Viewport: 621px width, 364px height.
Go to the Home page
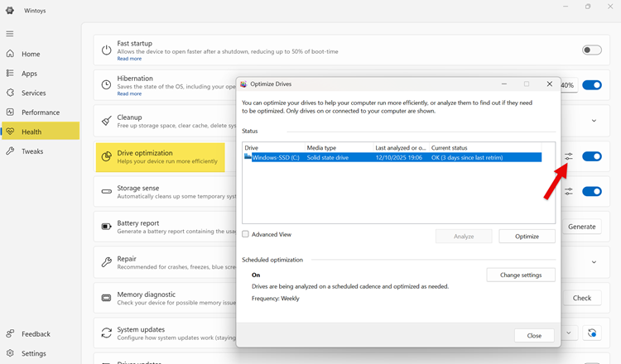point(30,54)
